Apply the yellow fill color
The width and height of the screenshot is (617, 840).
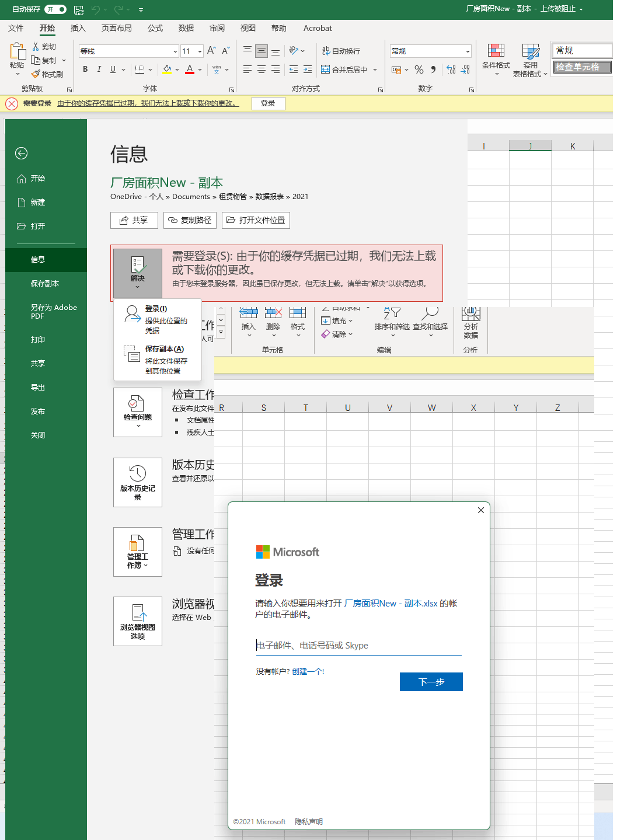point(167,69)
